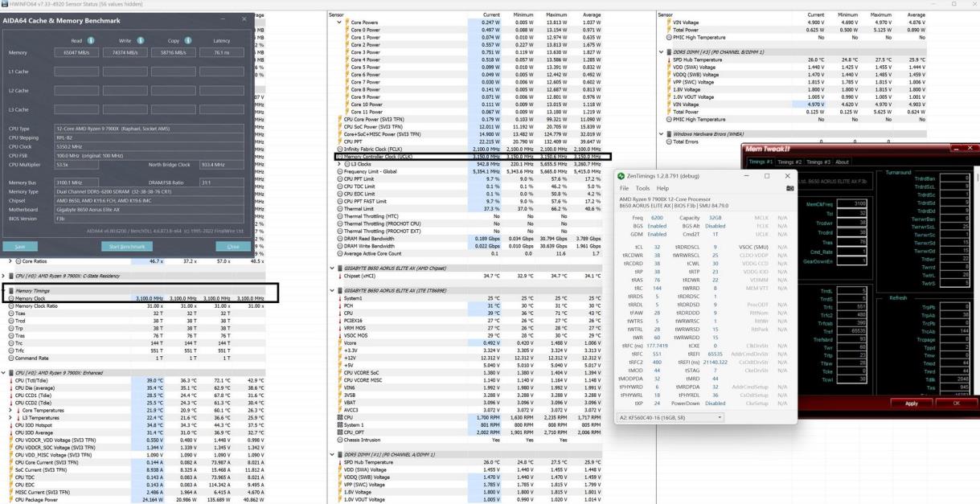Viewport: 980px width, 504px height.
Task: Expand the L3 Clocks row
Action: (x=340, y=164)
